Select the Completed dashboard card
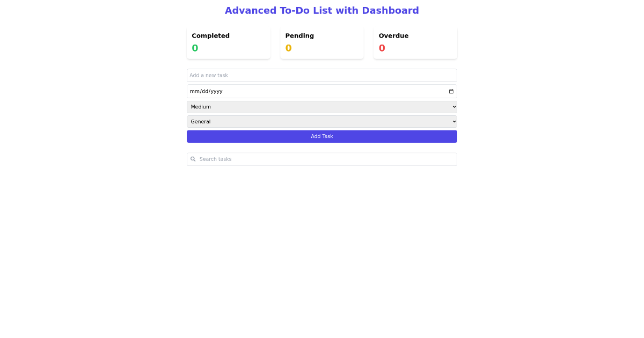This screenshot has width=644, height=338. click(229, 43)
